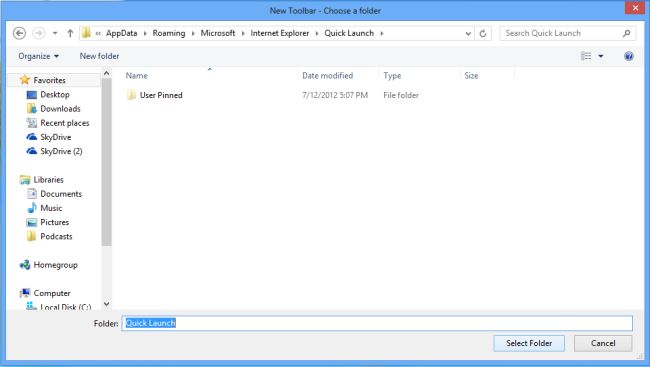Viewport: 650px width, 367px height.
Task: Click the forward arrow navigation button
Action: pyautogui.click(x=39, y=33)
